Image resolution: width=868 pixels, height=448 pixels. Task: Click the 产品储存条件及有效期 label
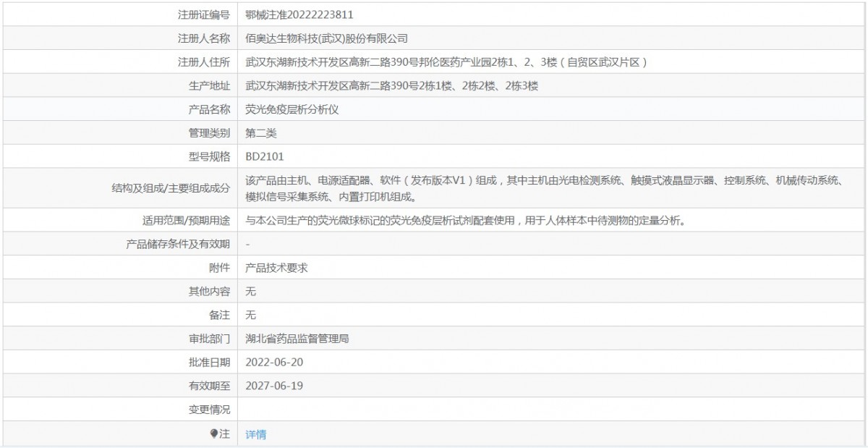coord(178,244)
